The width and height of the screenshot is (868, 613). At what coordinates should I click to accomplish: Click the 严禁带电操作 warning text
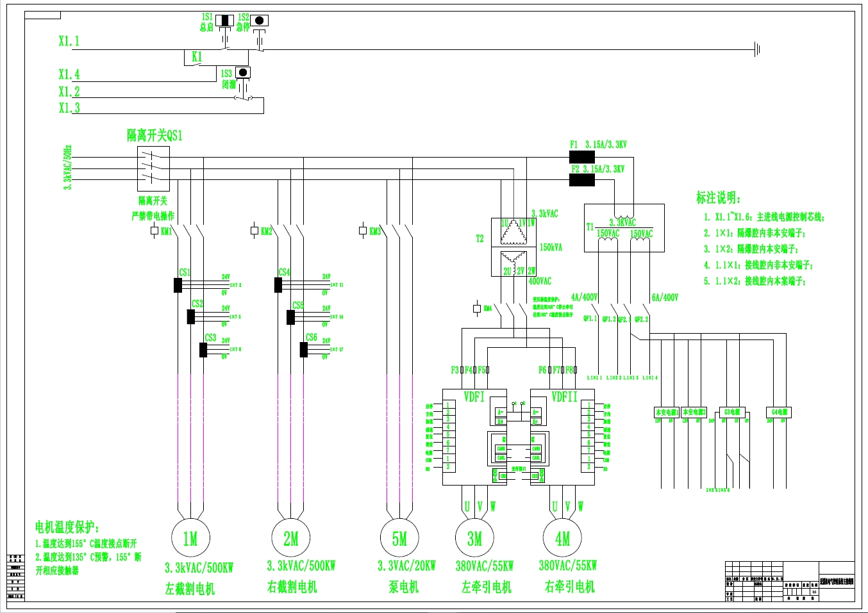[153, 216]
